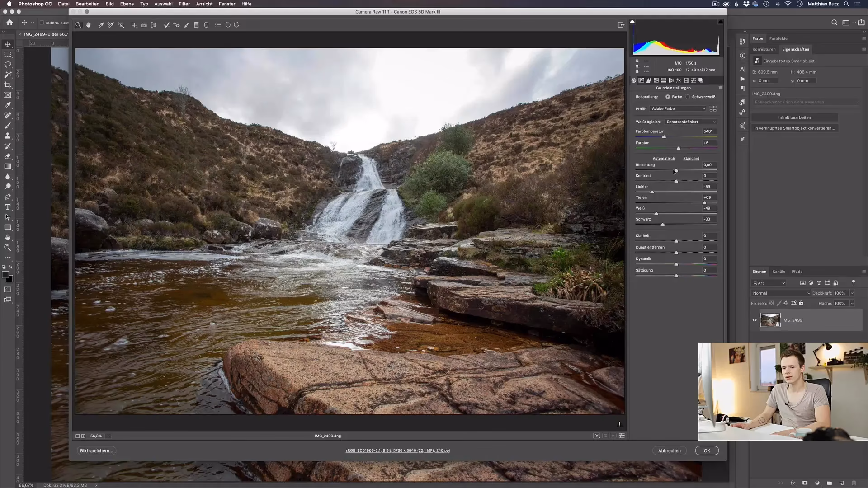Open the Lens Corrections panel
The height and width of the screenshot is (488, 868).
pos(671,80)
